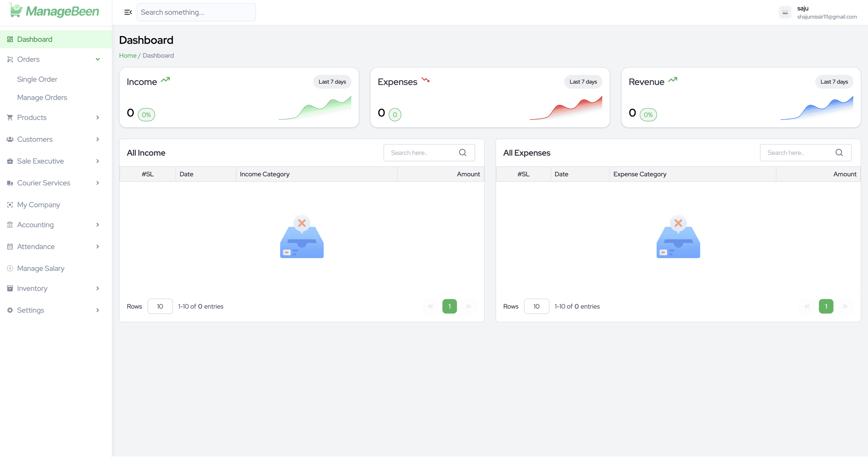Open the Dashboard sidebar icon
868x459 pixels.
10,39
